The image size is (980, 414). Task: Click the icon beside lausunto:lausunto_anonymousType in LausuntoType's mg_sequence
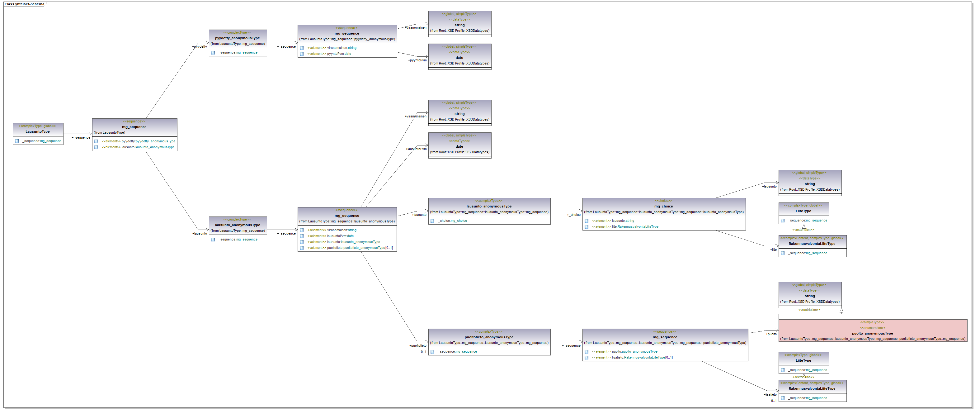click(x=96, y=147)
